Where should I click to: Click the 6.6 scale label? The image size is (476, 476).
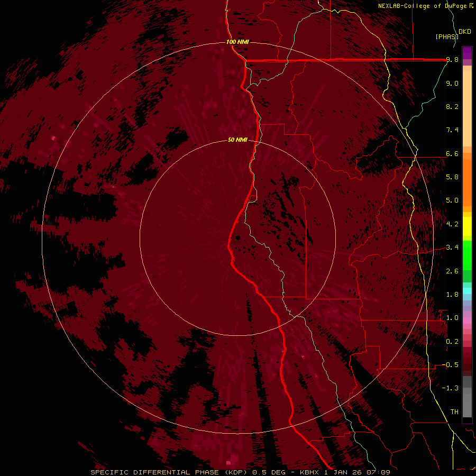coord(452,153)
